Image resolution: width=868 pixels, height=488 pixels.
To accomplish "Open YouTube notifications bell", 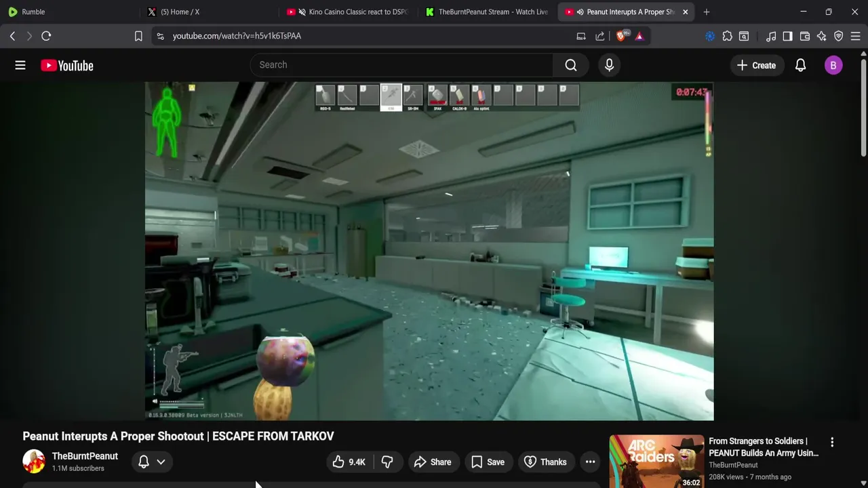I will pyautogui.click(x=800, y=65).
